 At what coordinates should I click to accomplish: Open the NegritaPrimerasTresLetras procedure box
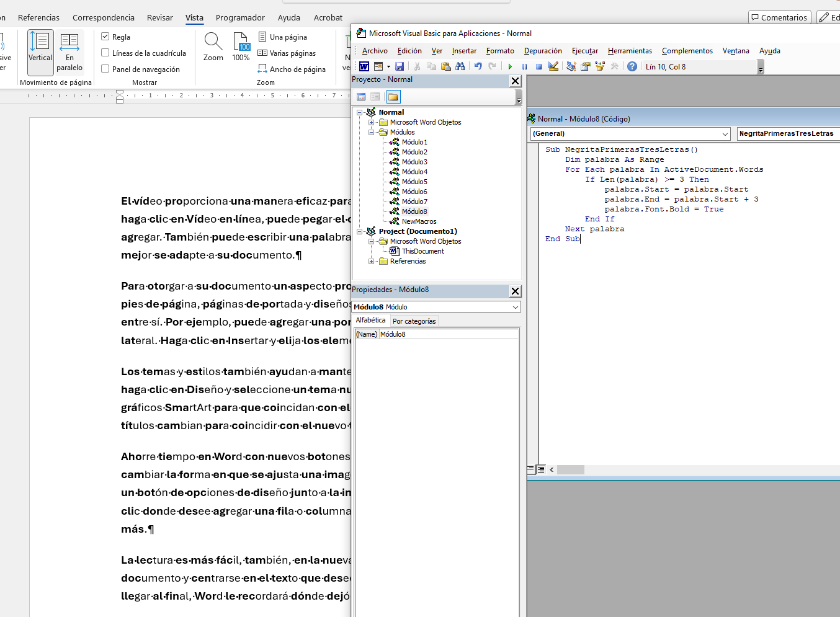tap(788, 133)
